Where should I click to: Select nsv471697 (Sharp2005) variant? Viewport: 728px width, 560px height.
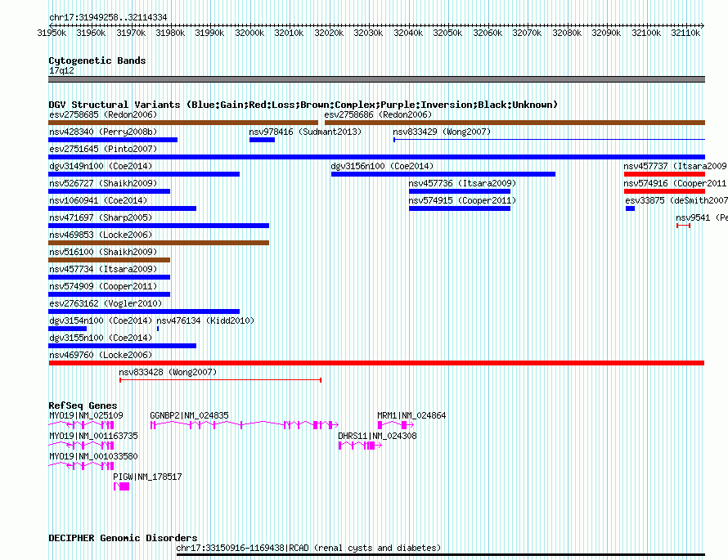pos(159,226)
